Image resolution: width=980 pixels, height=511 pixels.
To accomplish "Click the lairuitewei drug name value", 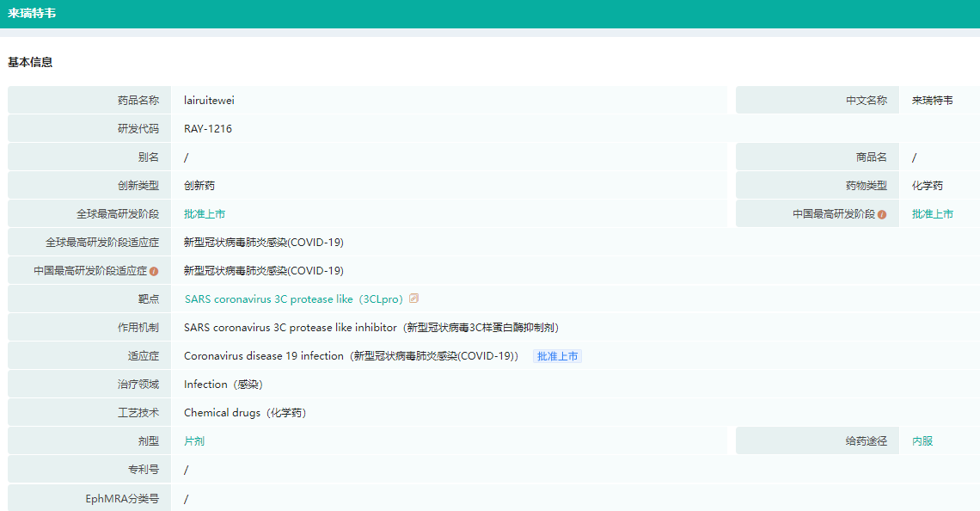I will tap(209, 101).
